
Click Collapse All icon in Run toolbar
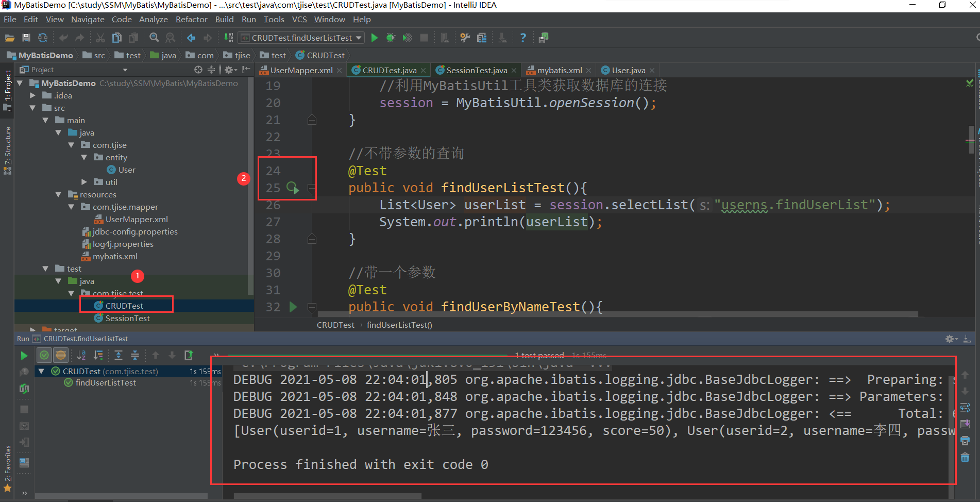coord(135,355)
